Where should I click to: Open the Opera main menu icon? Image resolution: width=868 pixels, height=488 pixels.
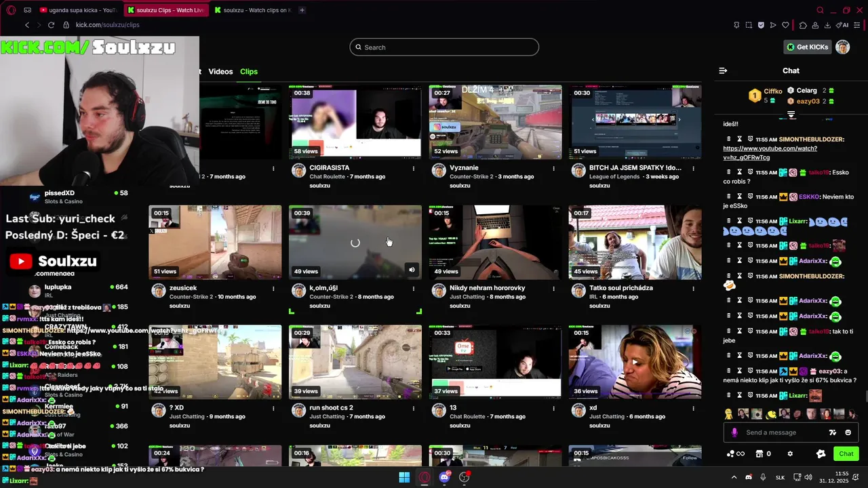11,10
